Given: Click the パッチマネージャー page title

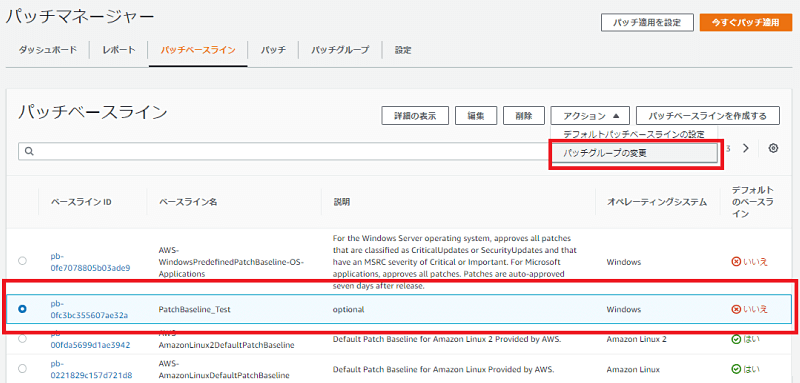Looking at the screenshot, I should tap(80, 18).
